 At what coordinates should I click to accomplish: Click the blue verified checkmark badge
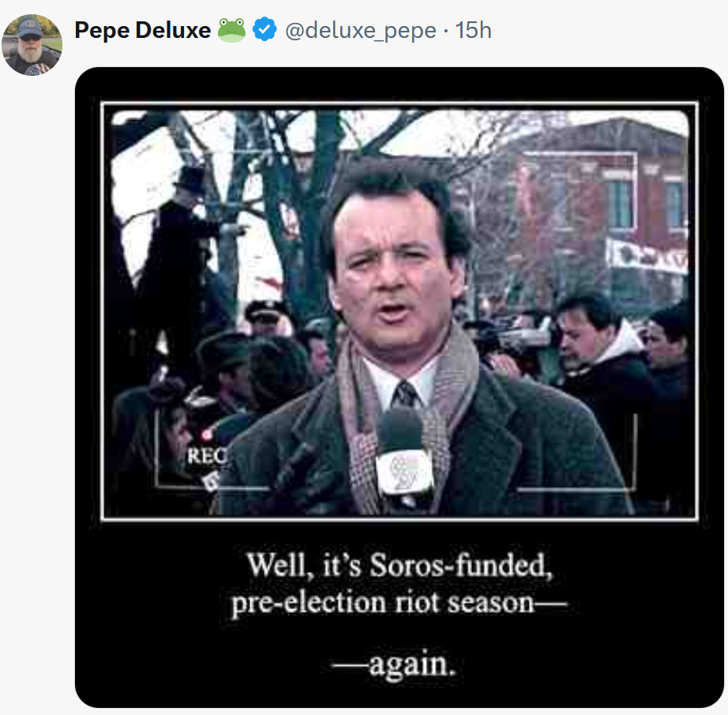pyautogui.click(x=265, y=30)
